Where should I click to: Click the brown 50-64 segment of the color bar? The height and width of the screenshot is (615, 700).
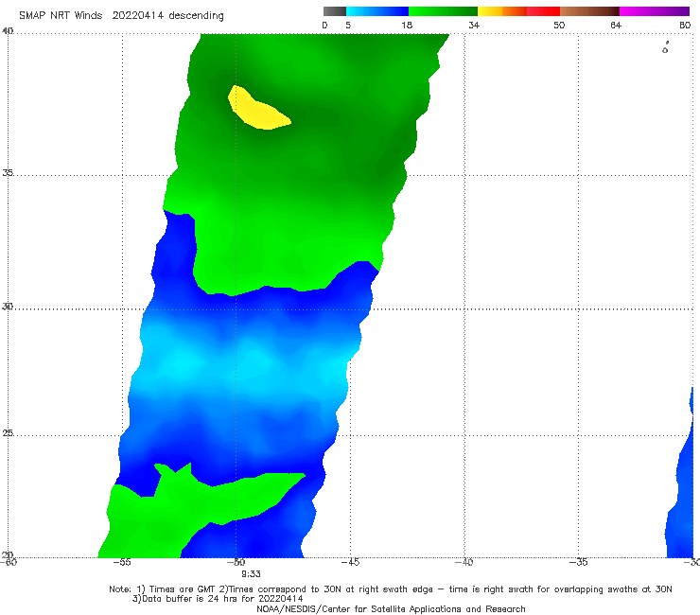click(589, 11)
